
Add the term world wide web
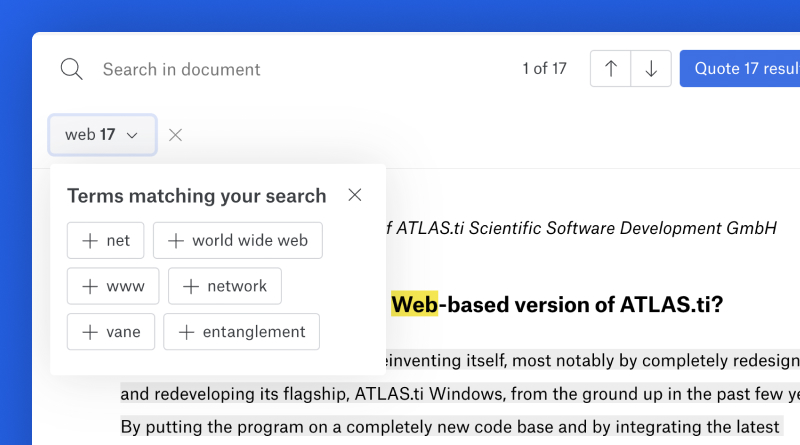coord(238,241)
